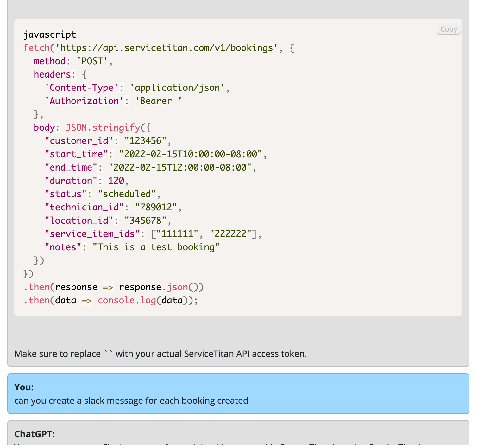Click the body: JSON.stringify line
The height and width of the screenshot is (448, 478).
point(92,128)
